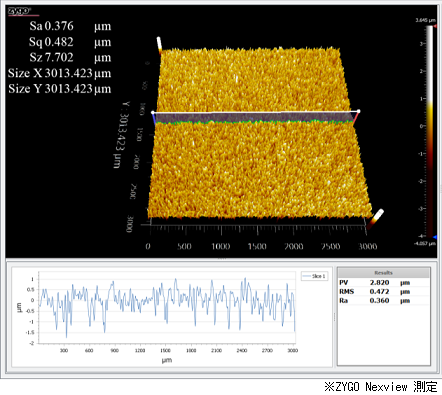This screenshot has height=395, width=442.
Task: Select the left endpoint handle of the slice line
Action: tap(153, 113)
